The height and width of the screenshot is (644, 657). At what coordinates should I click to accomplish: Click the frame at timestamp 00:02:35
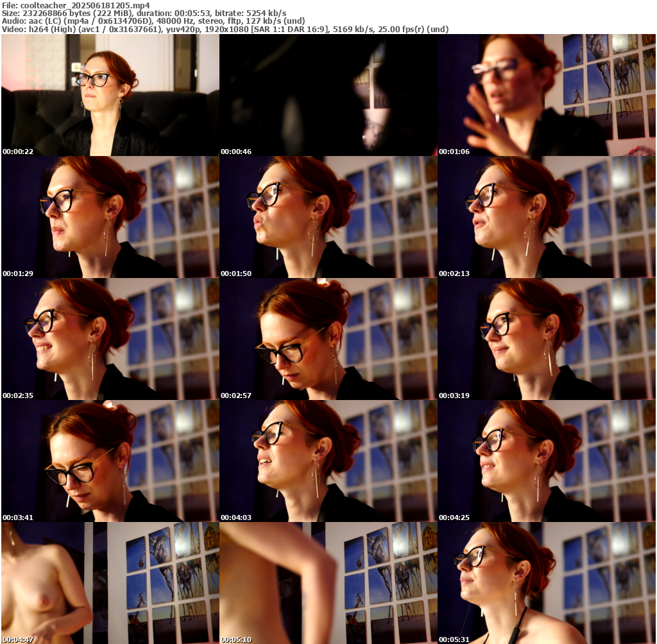110,339
